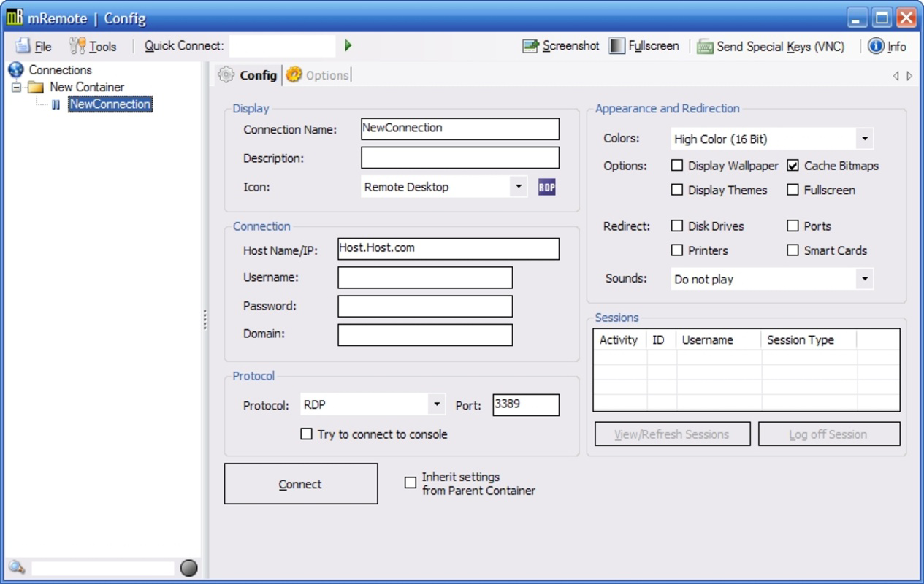Click the Password input field

[x=425, y=306]
